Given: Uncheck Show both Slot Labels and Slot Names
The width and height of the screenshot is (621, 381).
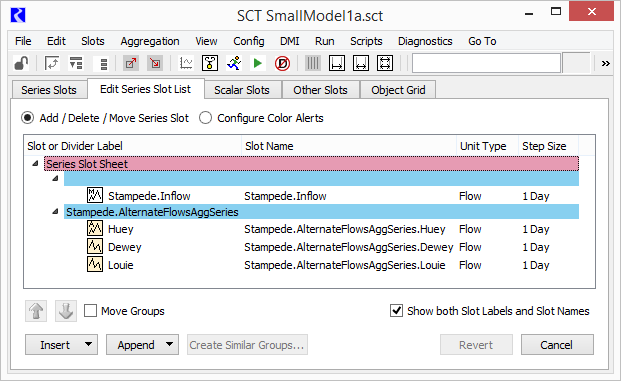Looking at the screenshot, I should click(396, 311).
